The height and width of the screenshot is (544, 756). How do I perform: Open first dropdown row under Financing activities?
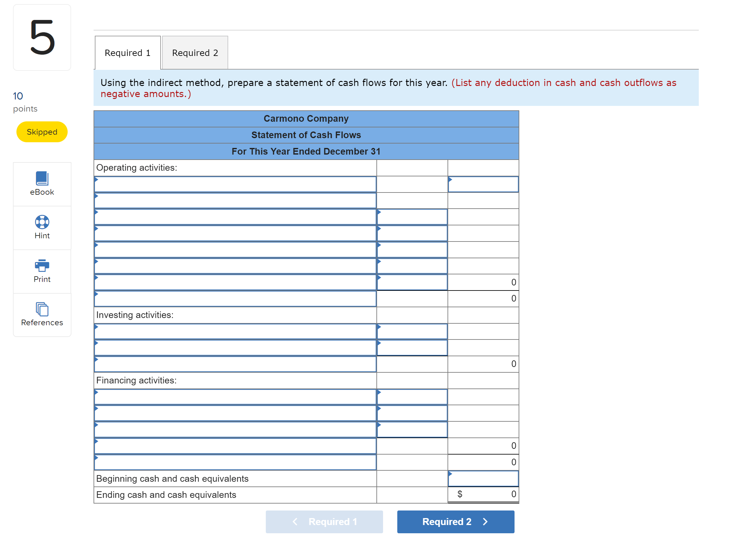[x=235, y=397]
